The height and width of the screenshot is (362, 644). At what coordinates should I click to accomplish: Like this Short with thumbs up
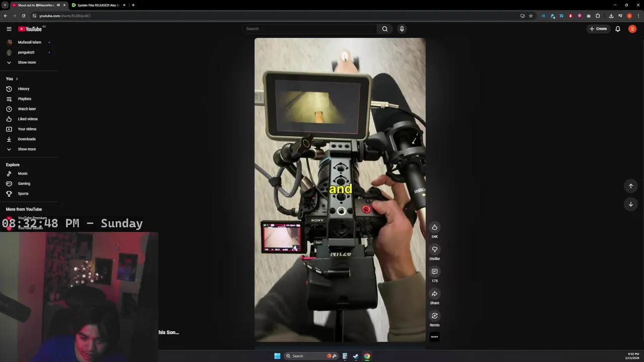pyautogui.click(x=435, y=227)
